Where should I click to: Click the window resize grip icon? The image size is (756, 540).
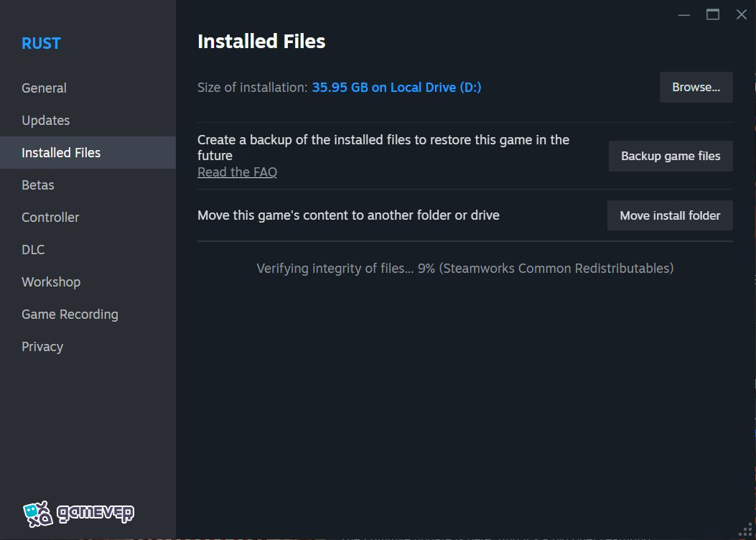point(746,530)
